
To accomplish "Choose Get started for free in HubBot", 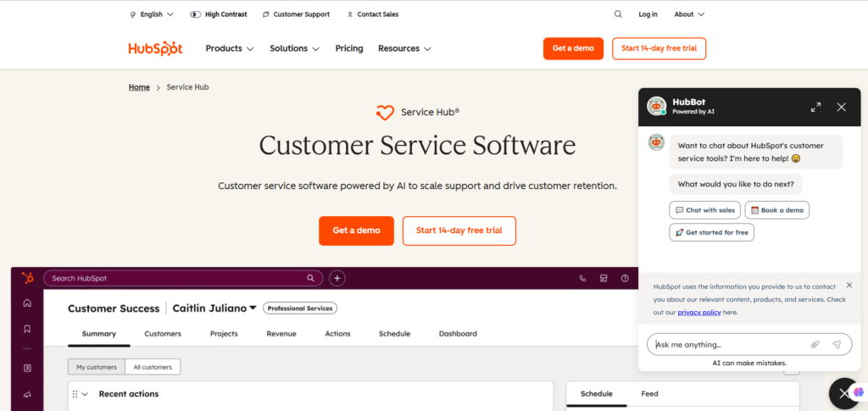I will [712, 232].
